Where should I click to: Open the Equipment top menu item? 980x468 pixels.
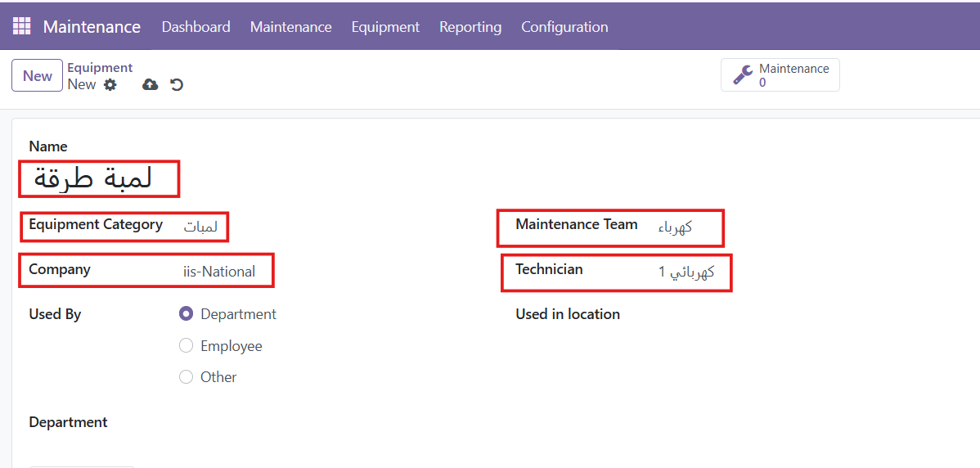[385, 27]
